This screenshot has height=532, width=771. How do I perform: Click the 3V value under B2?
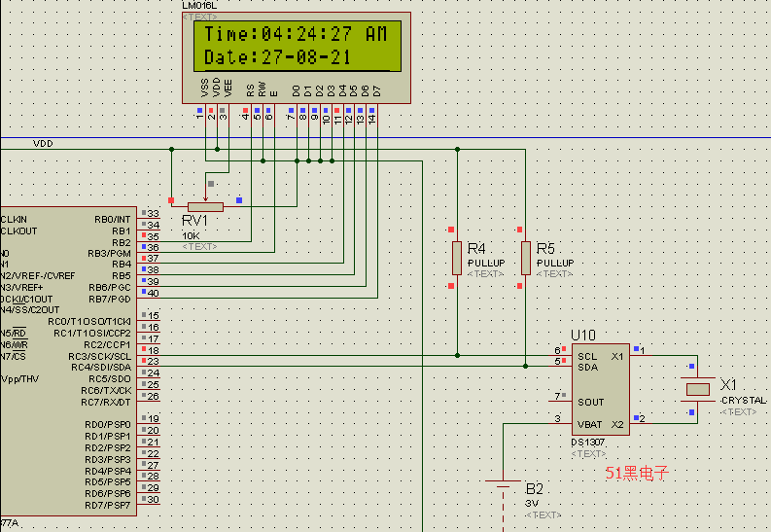(531, 503)
